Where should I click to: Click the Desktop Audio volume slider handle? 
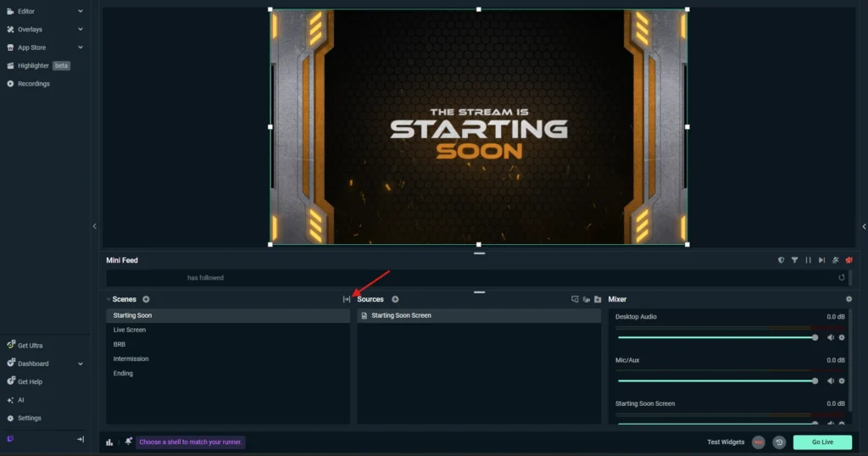[x=815, y=337]
